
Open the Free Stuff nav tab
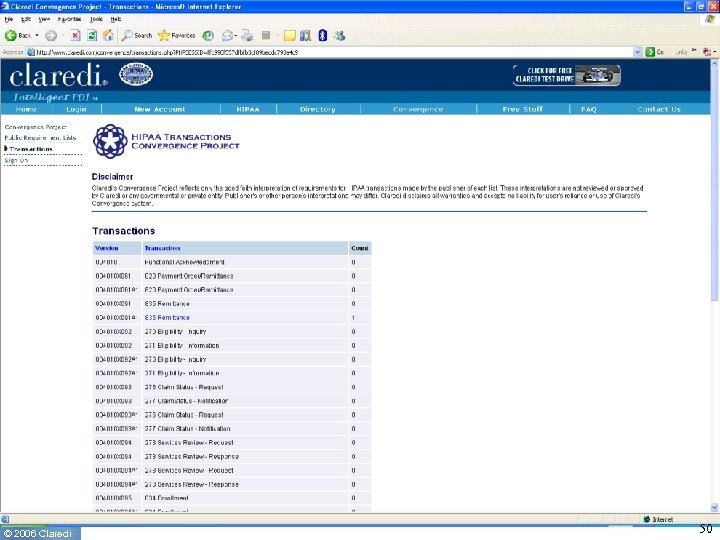coord(523,109)
